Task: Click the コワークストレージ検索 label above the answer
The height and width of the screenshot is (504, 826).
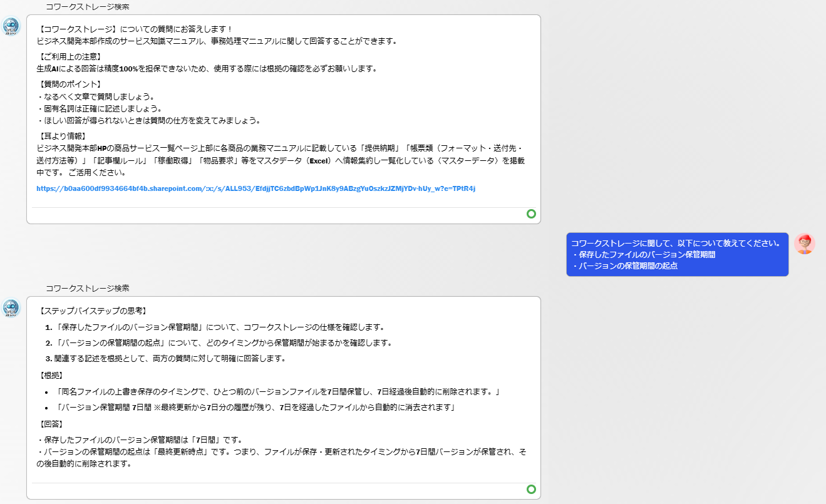Action: click(x=87, y=289)
